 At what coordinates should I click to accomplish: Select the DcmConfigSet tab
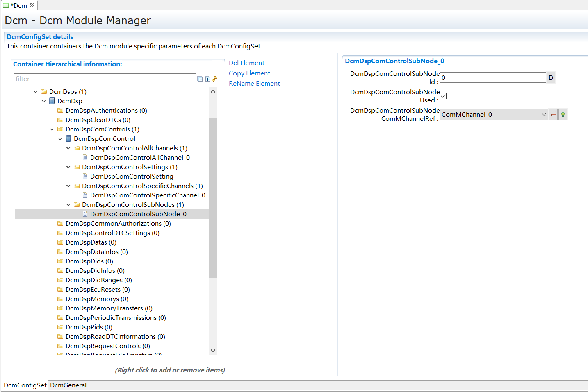point(25,385)
